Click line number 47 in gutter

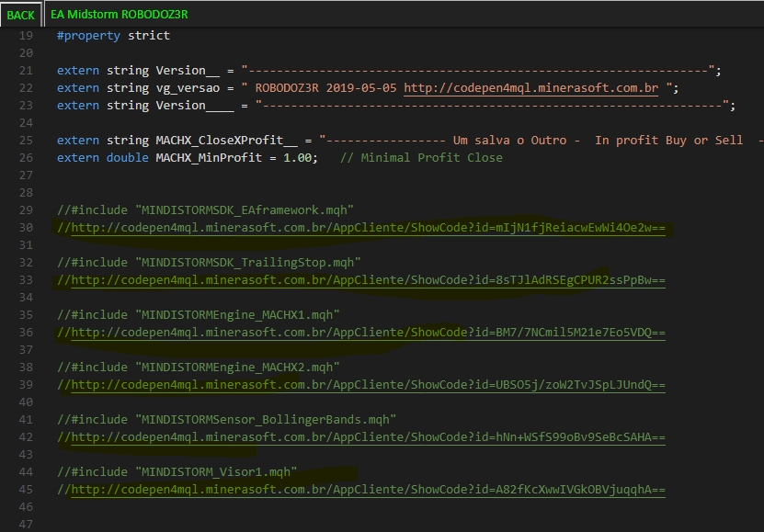27,525
